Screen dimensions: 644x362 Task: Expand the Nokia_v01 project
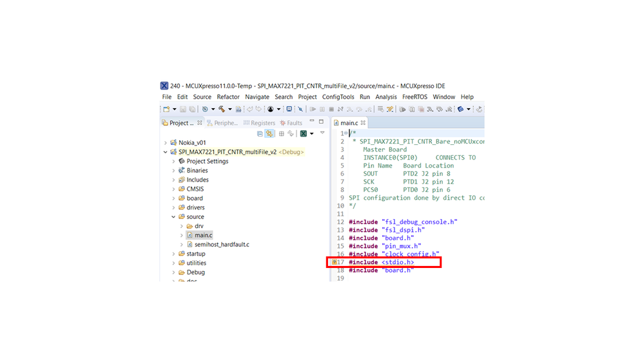click(x=166, y=143)
